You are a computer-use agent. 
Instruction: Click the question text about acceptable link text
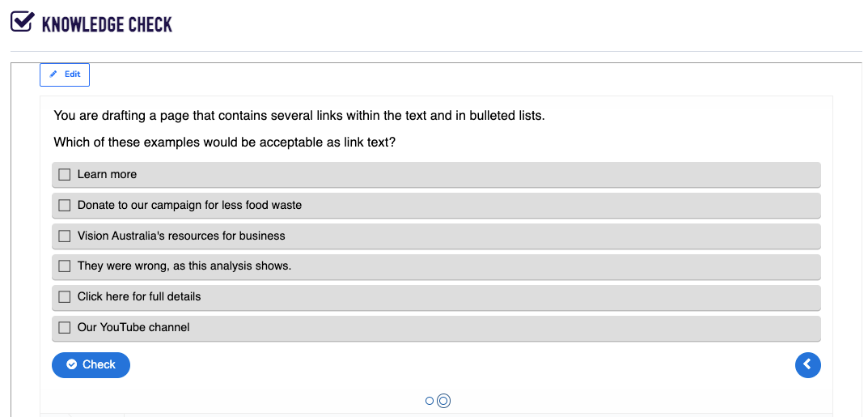click(x=225, y=143)
